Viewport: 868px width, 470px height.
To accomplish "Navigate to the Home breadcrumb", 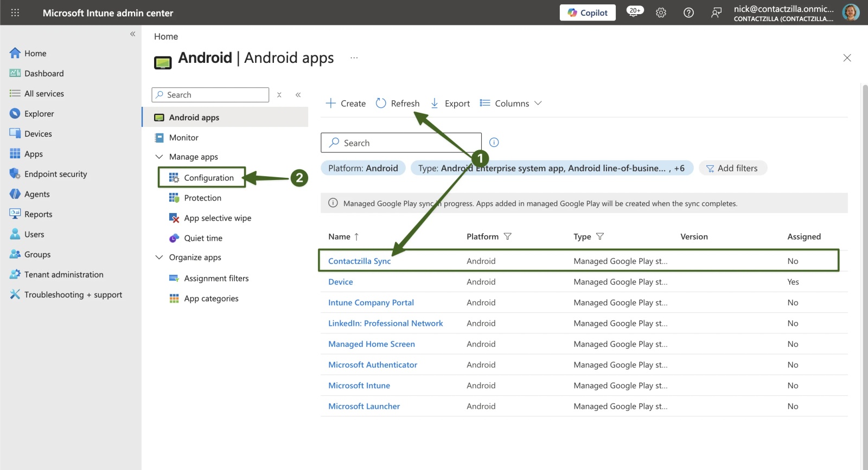I will click(166, 36).
